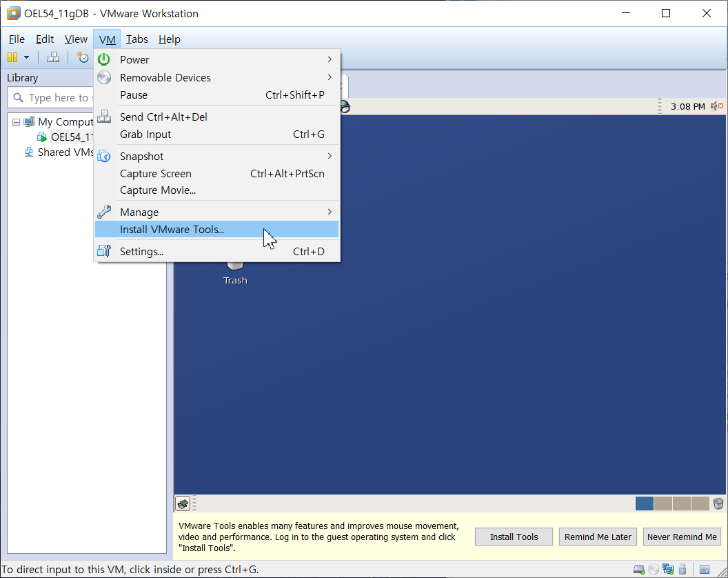This screenshot has width=728, height=578.
Task: Click the CD/DVD drive status icon
Action: point(654,569)
